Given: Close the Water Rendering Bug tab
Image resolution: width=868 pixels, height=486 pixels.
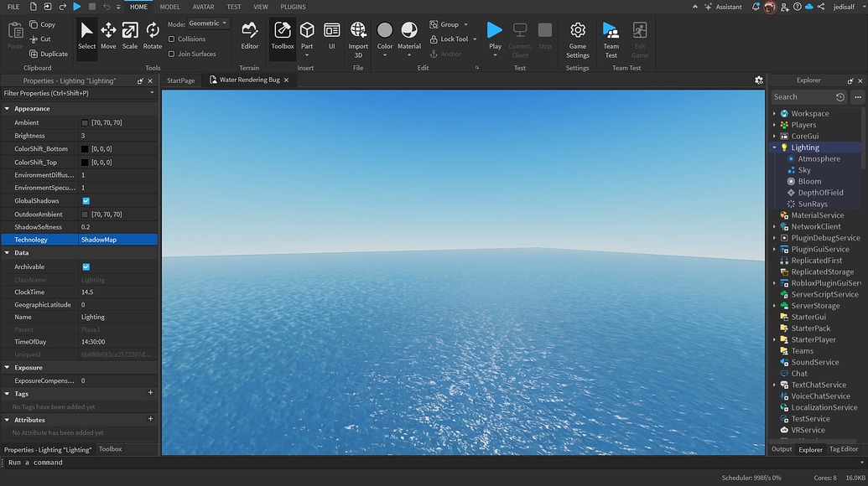Looking at the screenshot, I should click(286, 80).
